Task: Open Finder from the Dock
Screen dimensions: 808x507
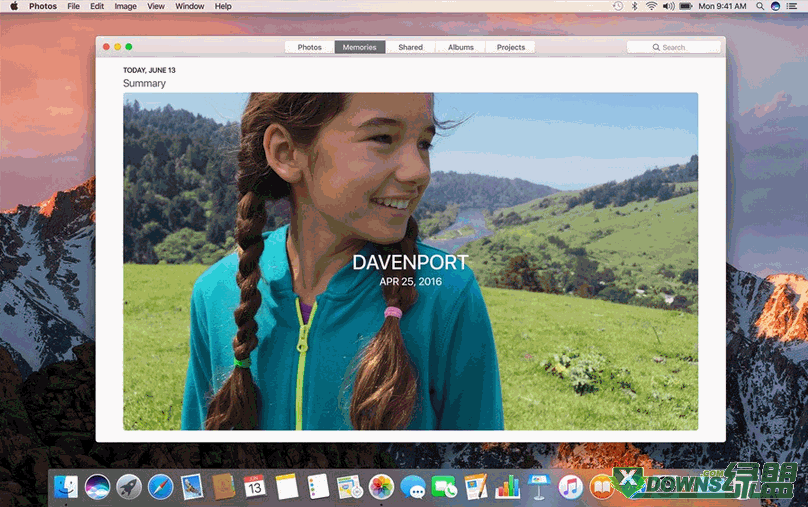Action: click(66, 486)
